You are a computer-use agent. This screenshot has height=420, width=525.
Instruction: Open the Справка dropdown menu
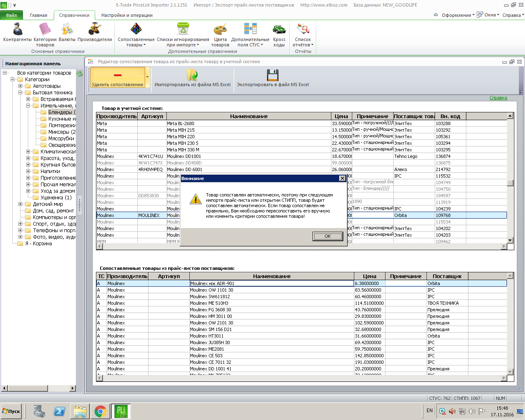[x=513, y=15]
